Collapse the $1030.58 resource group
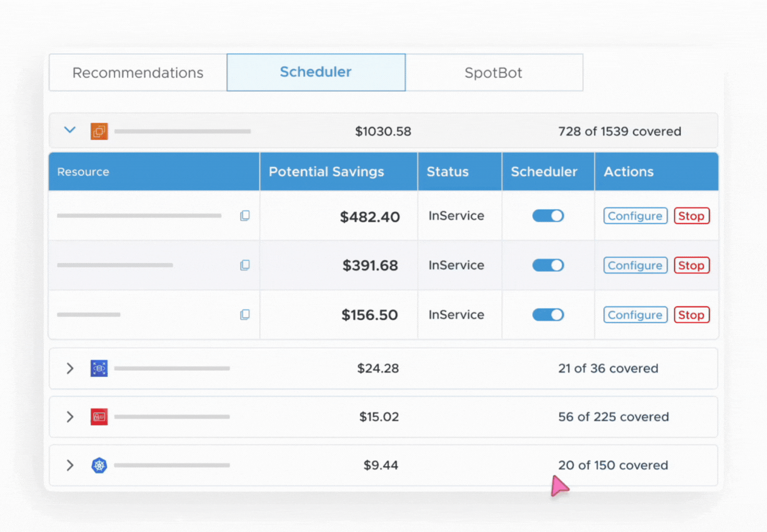This screenshot has height=532, width=767. pos(70,130)
